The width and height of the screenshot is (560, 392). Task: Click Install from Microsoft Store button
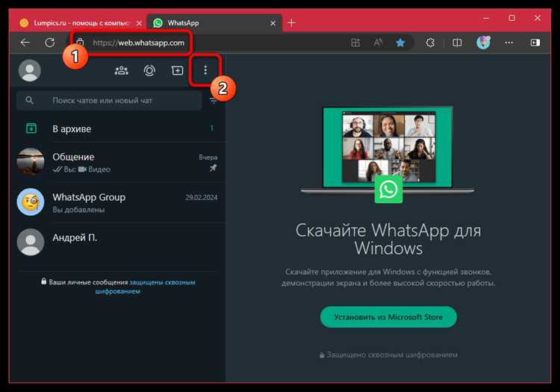[x=388, y=317]
